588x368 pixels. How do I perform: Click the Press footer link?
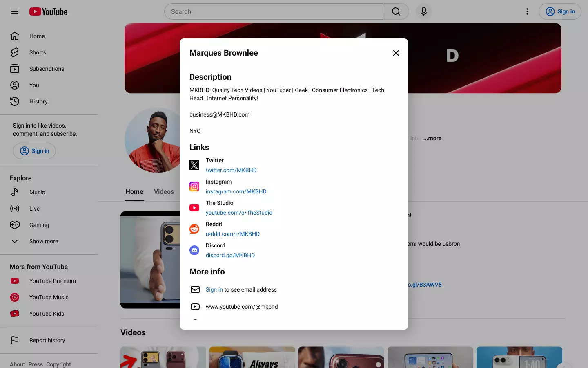tap(36, 364)
